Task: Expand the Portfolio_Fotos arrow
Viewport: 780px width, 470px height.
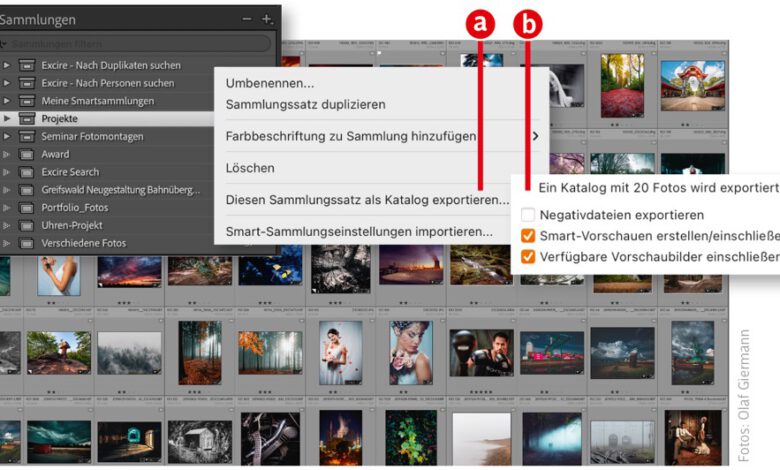Action: [x=6, y=208]
